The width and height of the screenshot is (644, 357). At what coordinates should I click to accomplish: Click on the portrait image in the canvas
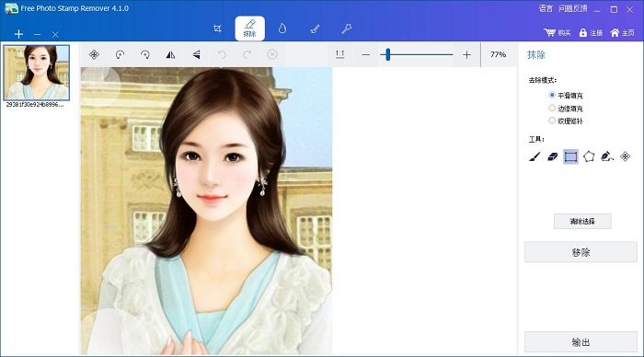(x=206, y=211)
